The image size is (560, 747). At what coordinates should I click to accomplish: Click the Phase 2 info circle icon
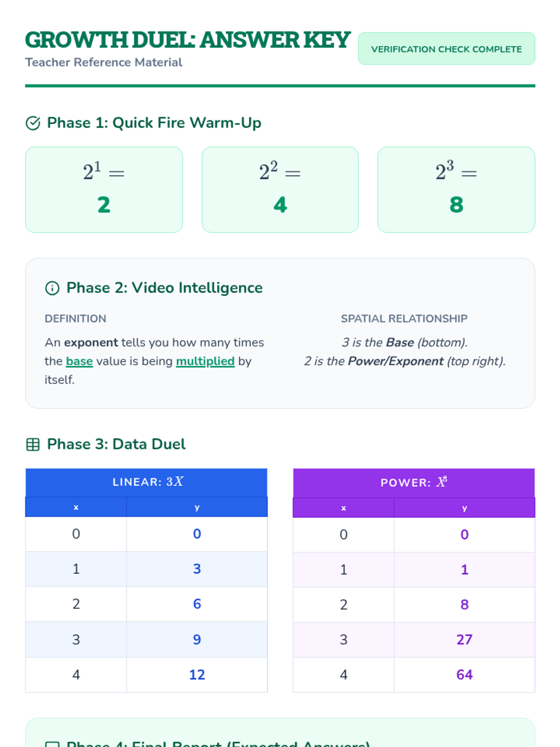pyautogui.click(x=52, y=288)
